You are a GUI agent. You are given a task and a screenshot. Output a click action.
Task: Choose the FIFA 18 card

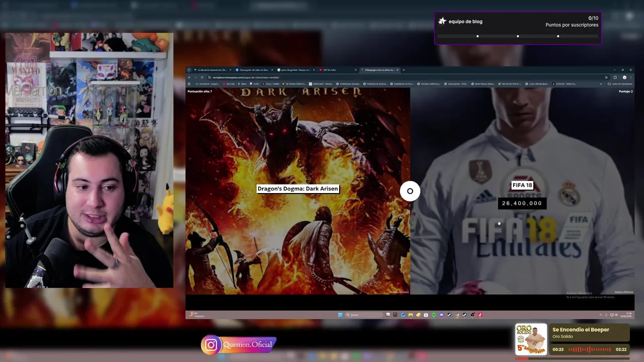coord(522,191)
